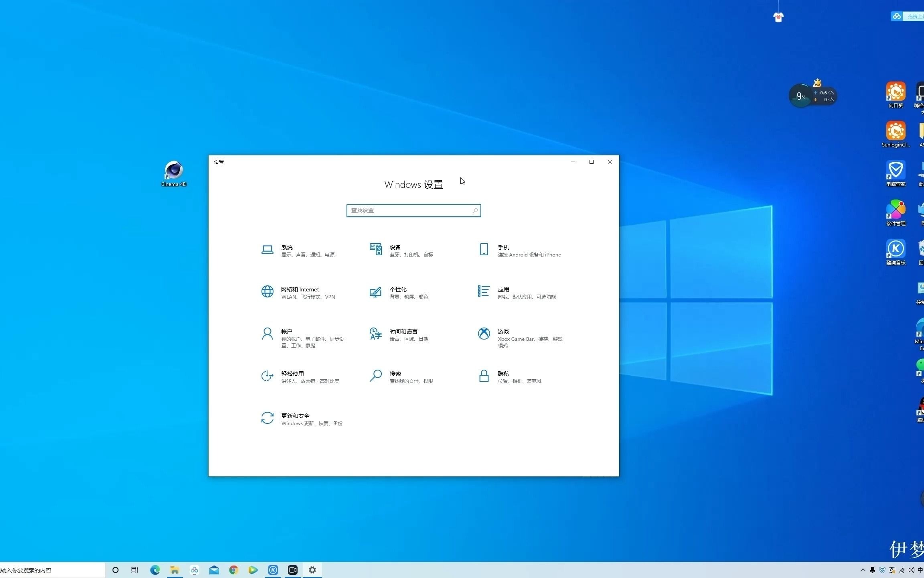Open 帐户 (Accounts) person icon
The height and width of the screenshot is (578, 924).
coord(267,334)
